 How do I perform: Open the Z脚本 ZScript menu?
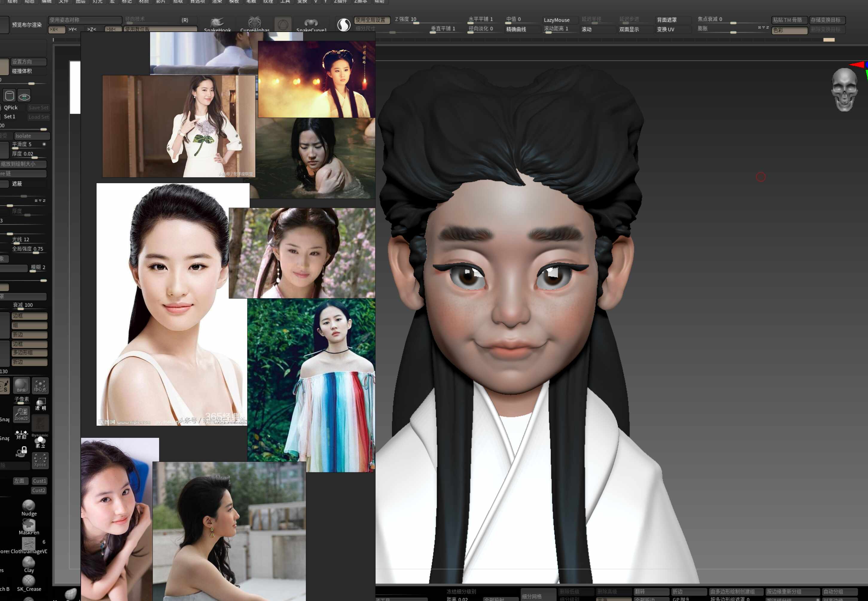click(x=361, y=1)
